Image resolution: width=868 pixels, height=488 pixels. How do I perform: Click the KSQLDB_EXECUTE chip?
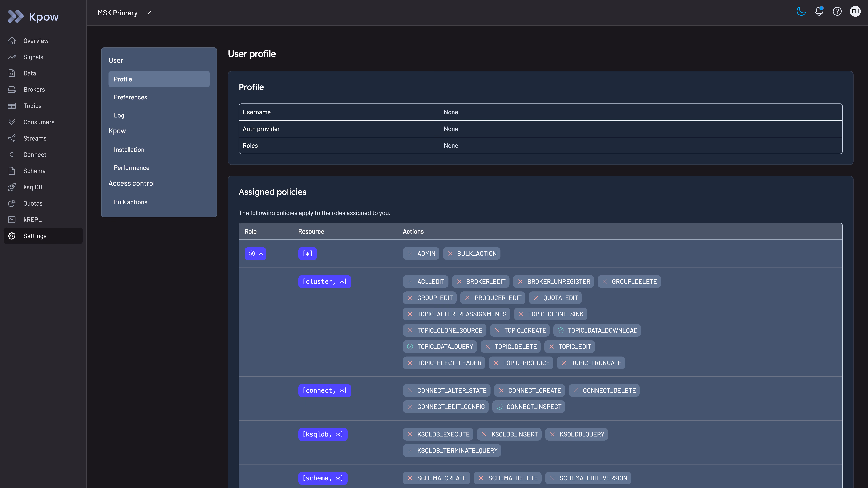point(438,434)
